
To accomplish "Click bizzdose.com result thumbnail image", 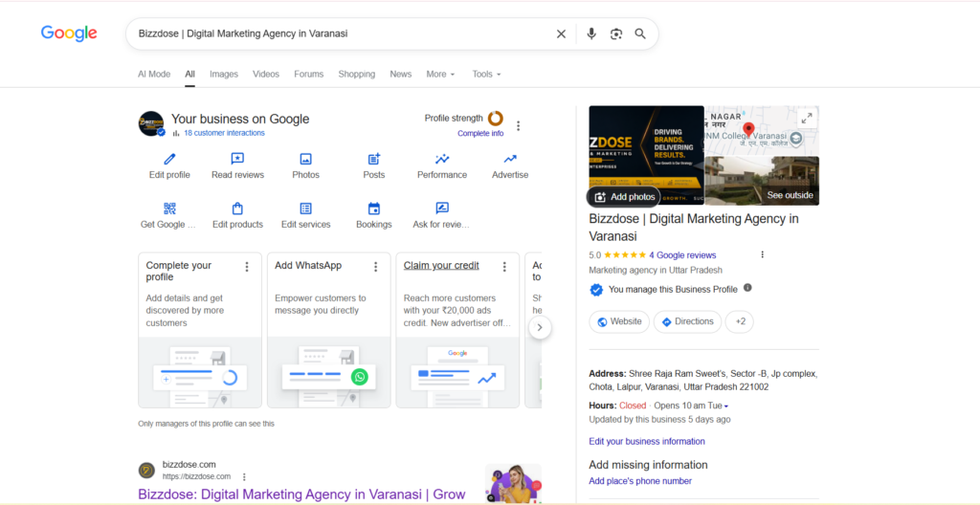I will [513, 483].
